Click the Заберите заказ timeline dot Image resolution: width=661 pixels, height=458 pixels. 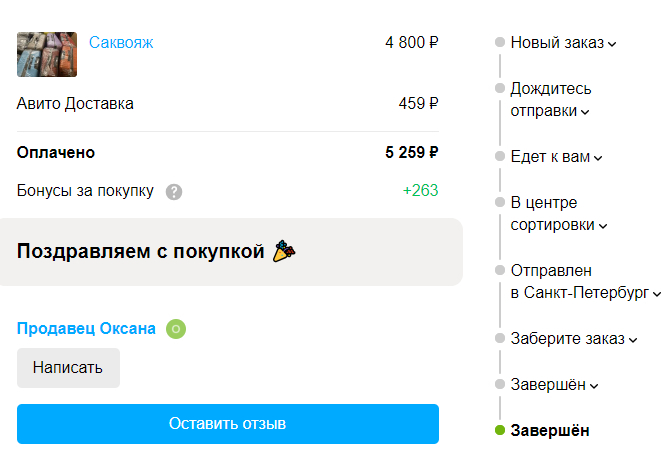pos(500,339)
